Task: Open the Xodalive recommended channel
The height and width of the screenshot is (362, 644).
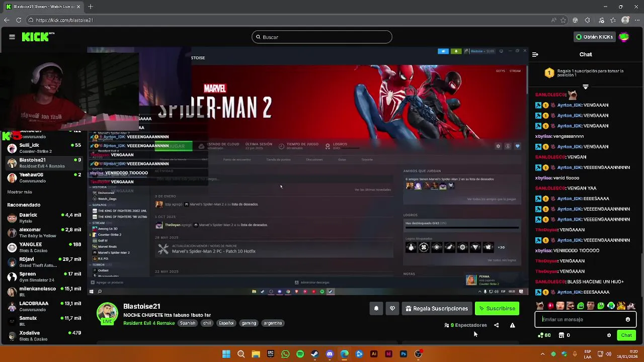Action: pos(44,336)
